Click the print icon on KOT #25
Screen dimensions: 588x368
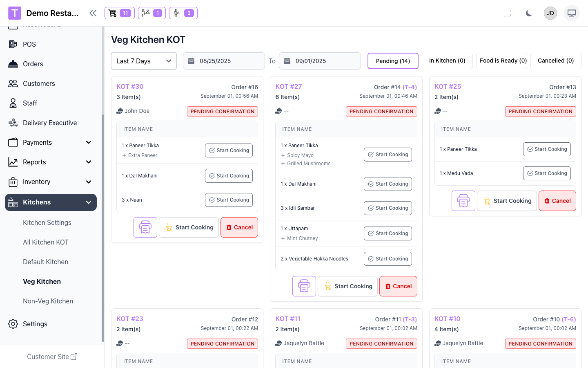463,201
